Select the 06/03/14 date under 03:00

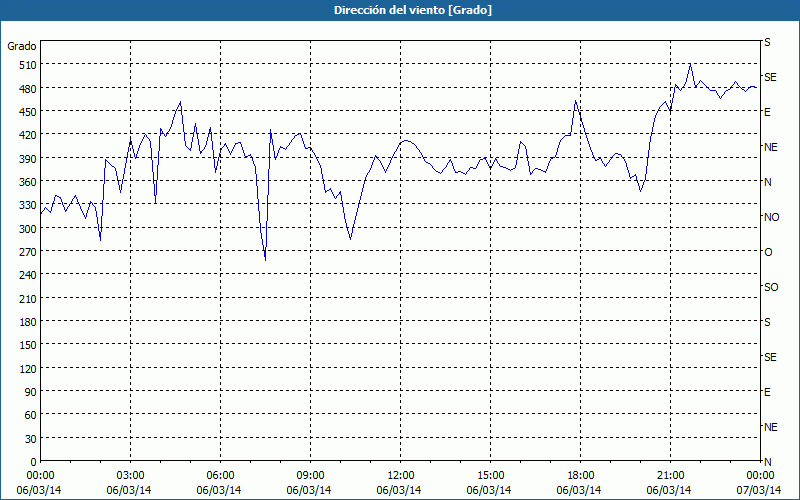coord(129,490)
